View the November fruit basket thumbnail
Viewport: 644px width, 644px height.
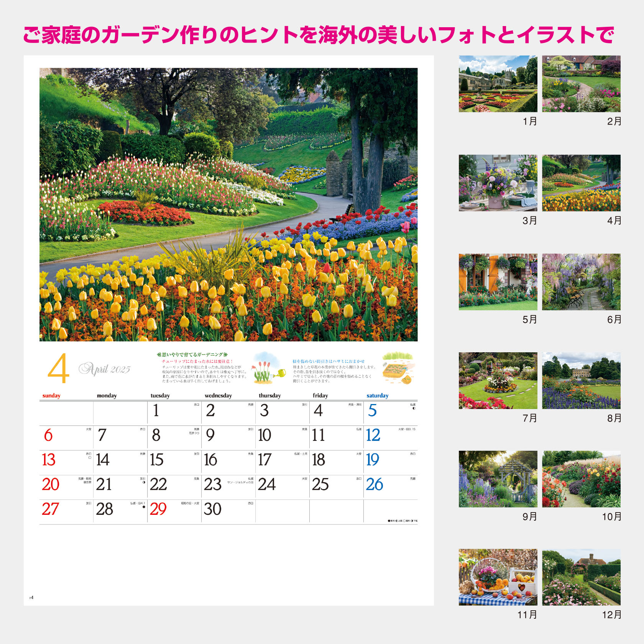point(498,577)
